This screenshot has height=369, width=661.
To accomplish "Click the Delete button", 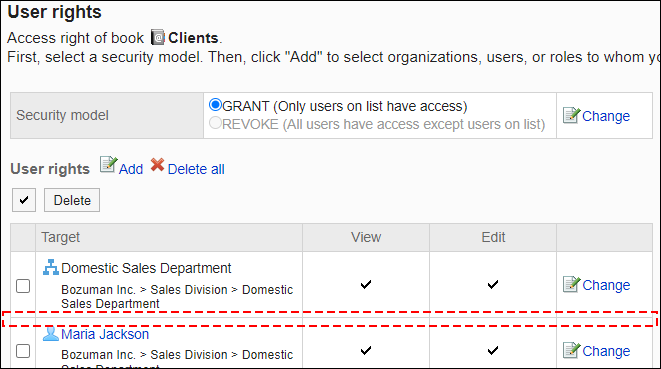I will tap(72, 200).
